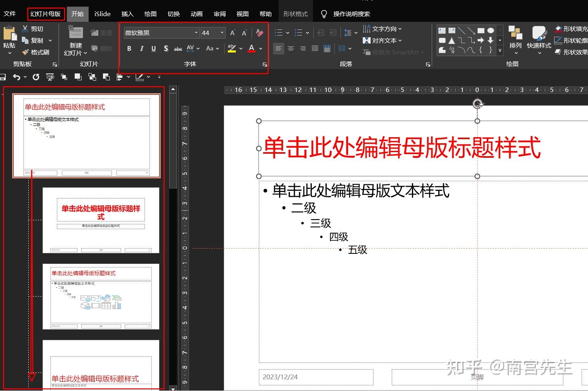This screenshot has width=588, height=391.
Task: Click the date placeholder 2023/12/24
Action: pyautogui.click(x=316, y=377)
